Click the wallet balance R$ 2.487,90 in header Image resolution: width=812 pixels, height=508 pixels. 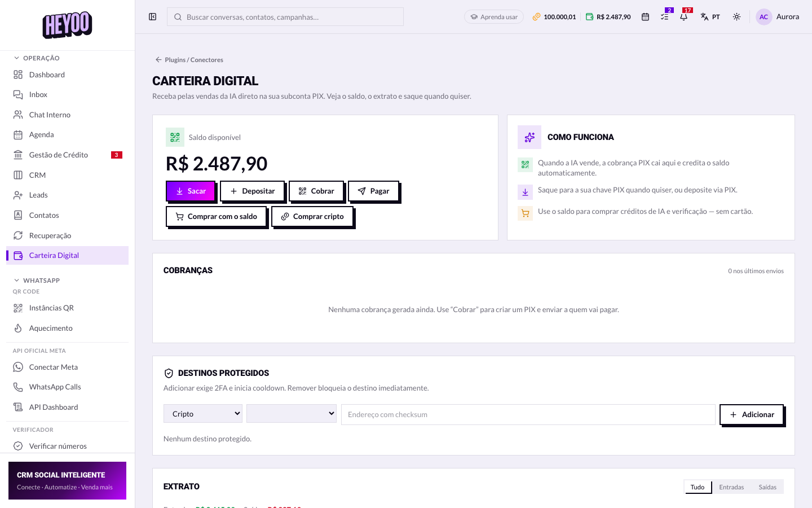tap(608, 17)
